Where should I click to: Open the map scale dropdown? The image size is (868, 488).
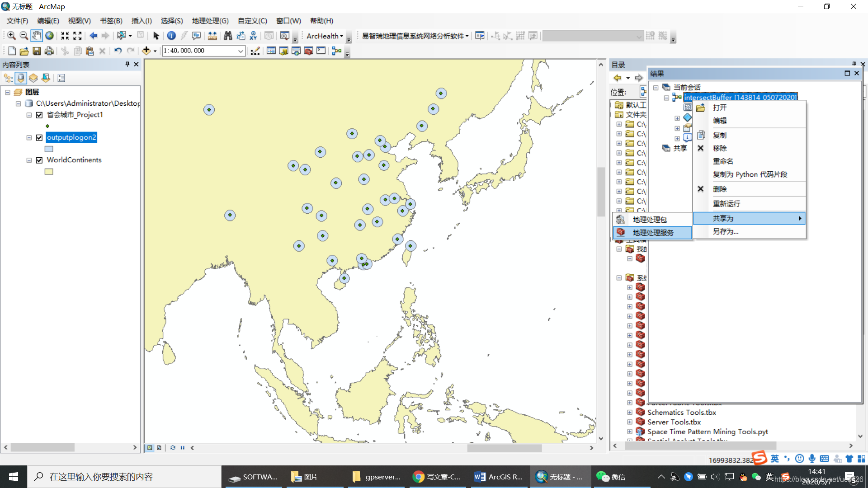[241, 51]
